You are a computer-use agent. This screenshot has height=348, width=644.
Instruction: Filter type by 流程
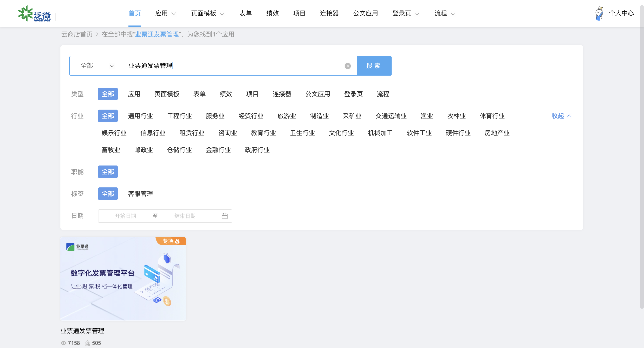(383, 94)
